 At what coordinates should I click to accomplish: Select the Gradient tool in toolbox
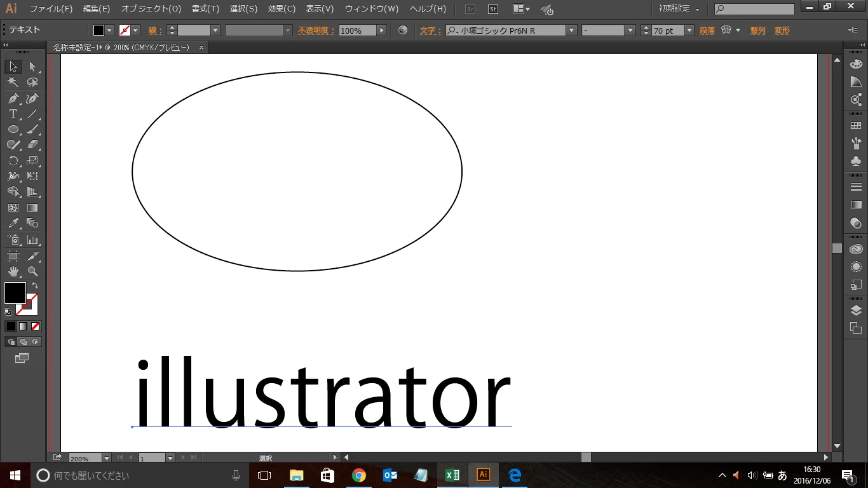click(32, 208)
